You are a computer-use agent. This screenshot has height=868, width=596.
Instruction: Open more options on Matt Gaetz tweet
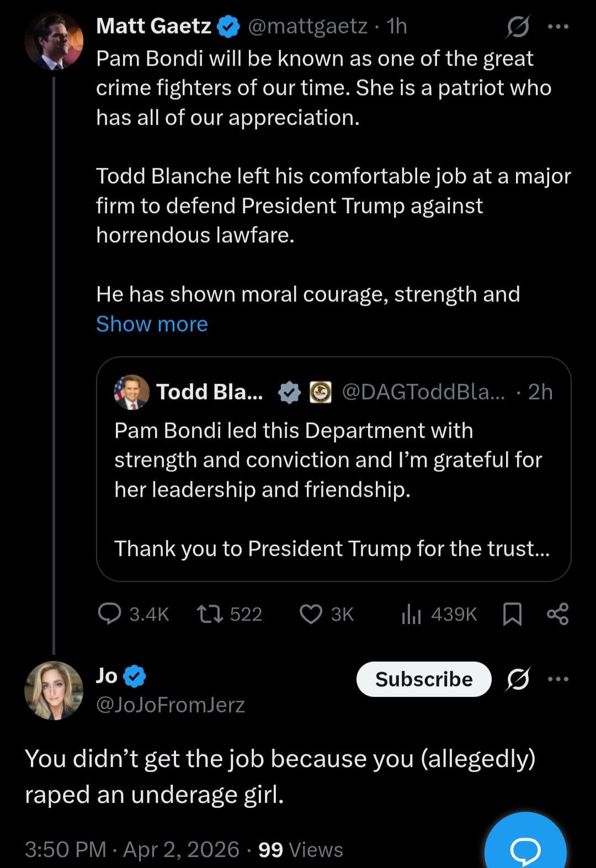coord(558,26)
